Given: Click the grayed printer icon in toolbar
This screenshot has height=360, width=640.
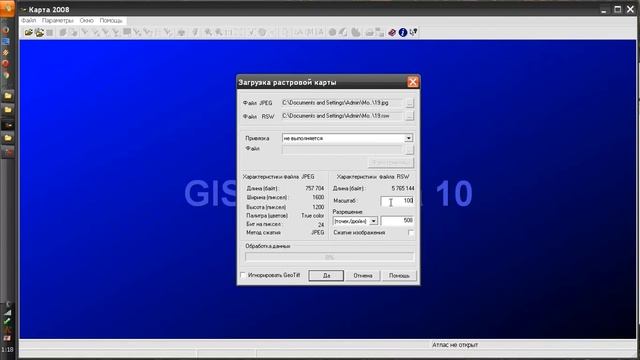Looking at the screenshot, I should click(x=369, y=32).
